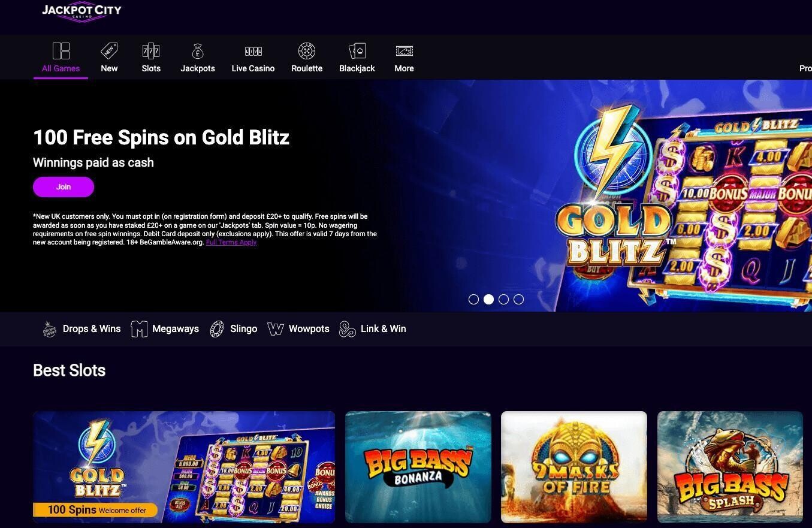Show Wowpots games

point(298,329)
